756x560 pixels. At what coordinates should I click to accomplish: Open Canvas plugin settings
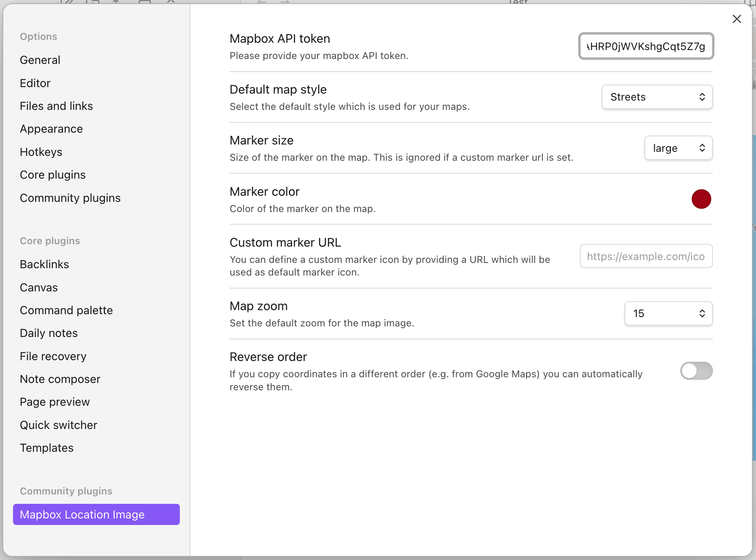[x=39, y=287]
